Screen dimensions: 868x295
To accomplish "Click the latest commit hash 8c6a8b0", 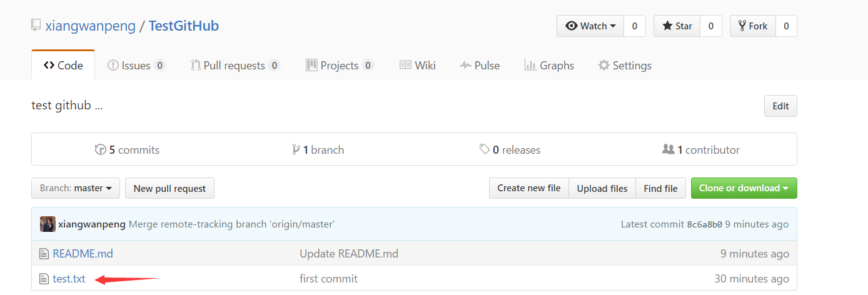I will [704, 224].
